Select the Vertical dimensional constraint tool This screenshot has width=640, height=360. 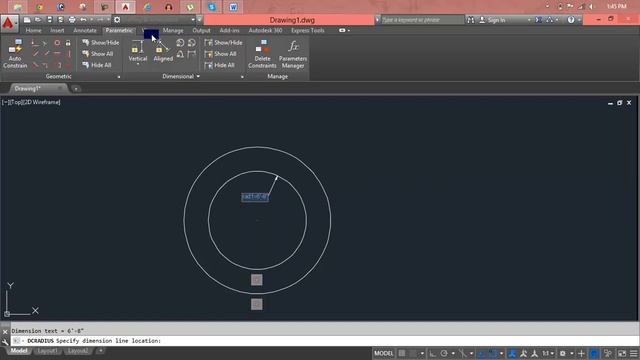click(138, 51)
